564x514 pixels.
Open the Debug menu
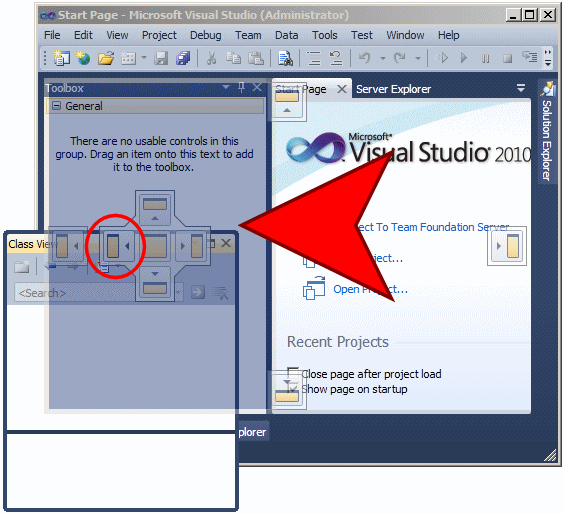(x=205, y=35)
